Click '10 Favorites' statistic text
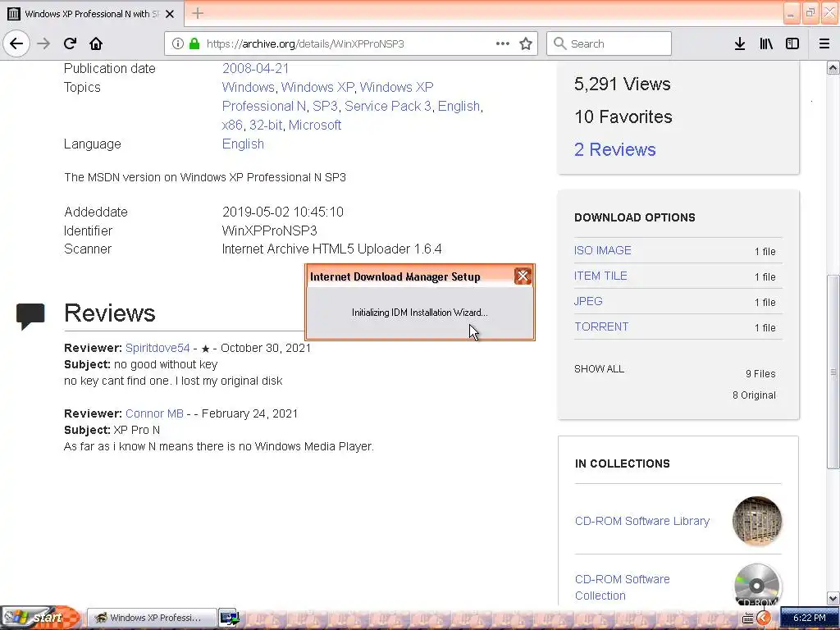Viewport: 840px width, 630px height. click(623, 116)
